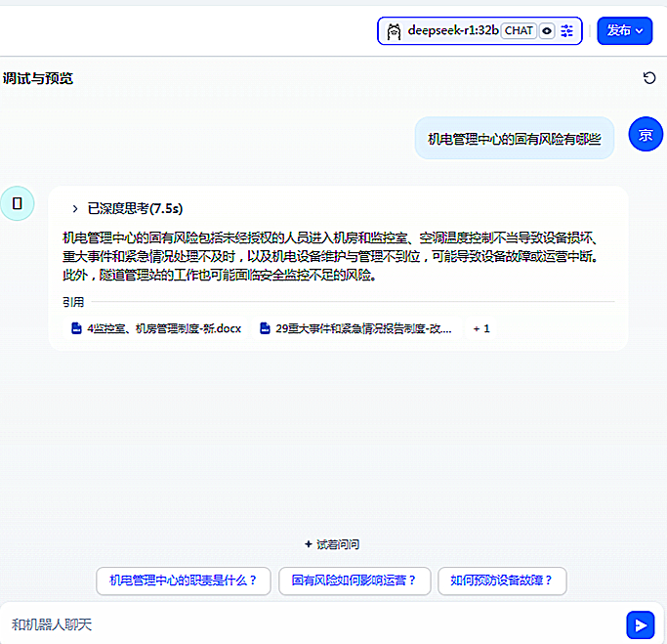Focus the 和机器人聊天 message input
The height and width of the screenshot is (644, 667).
pos(303,623)
